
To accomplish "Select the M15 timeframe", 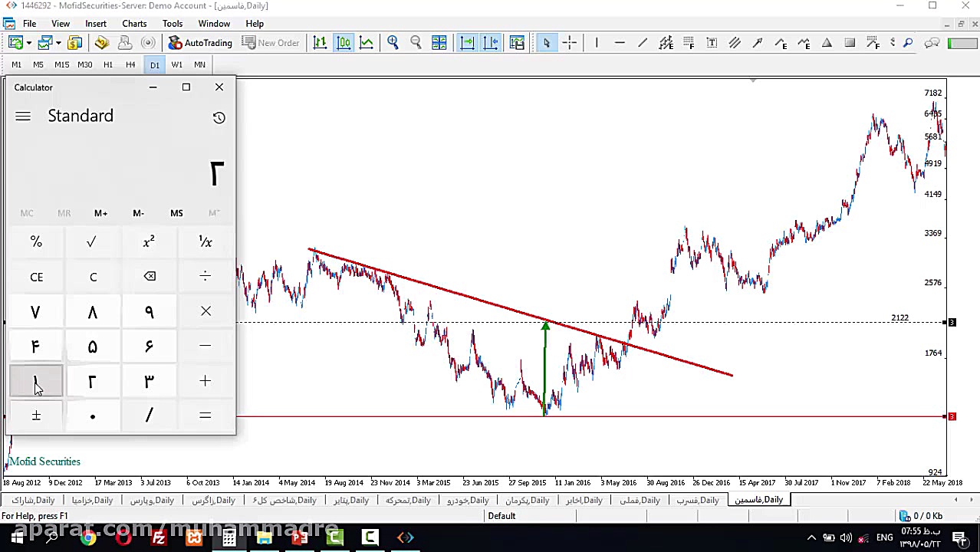I will [x=61, y=64].
